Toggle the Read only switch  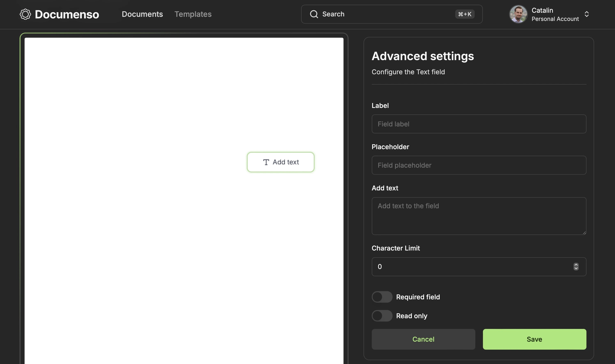381,315
